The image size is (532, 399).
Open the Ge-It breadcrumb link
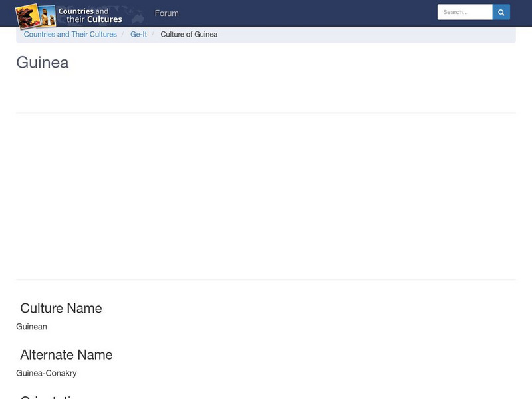pyautogui.click(x=138, y=35)
